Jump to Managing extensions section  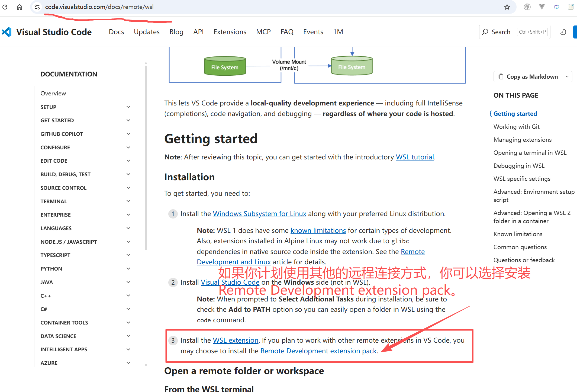coord(523,140)
